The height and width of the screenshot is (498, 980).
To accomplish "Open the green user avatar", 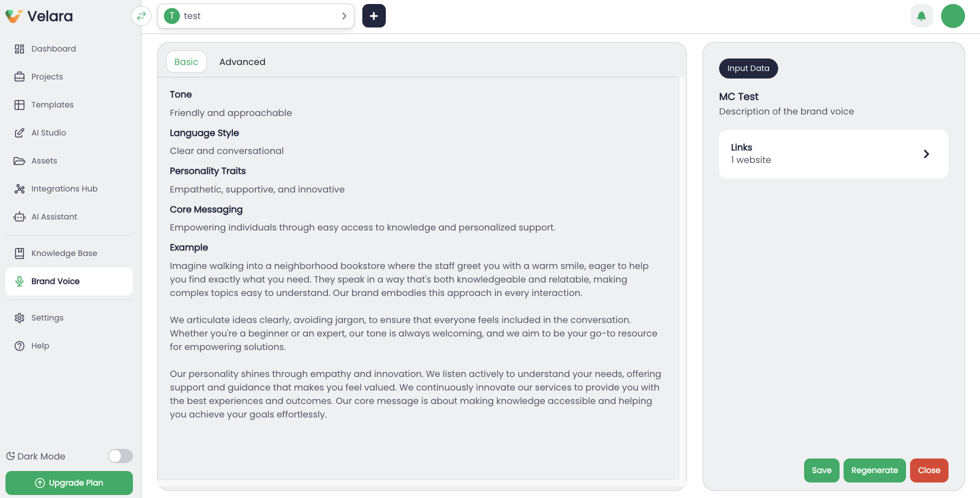I will click(x=953, y=16).
